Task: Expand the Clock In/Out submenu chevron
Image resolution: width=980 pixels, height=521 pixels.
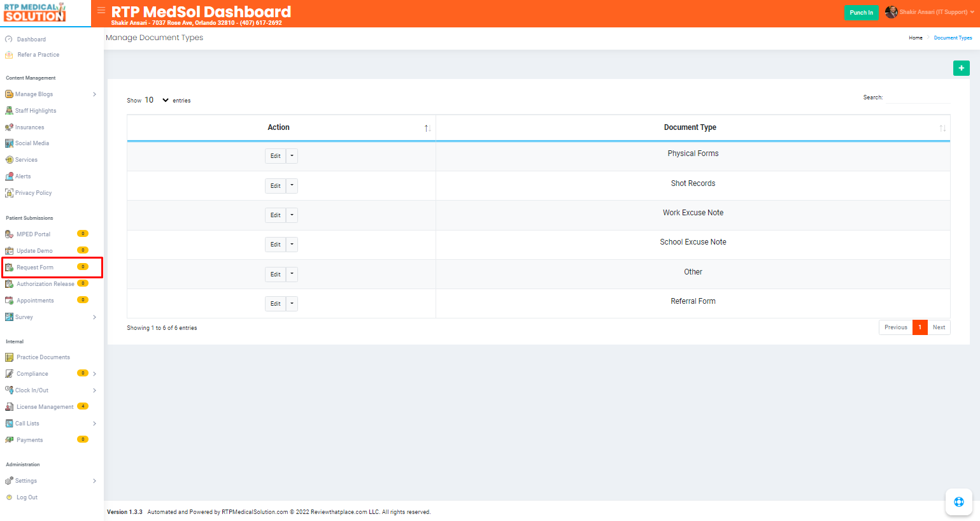Action: tap(94, 390)
